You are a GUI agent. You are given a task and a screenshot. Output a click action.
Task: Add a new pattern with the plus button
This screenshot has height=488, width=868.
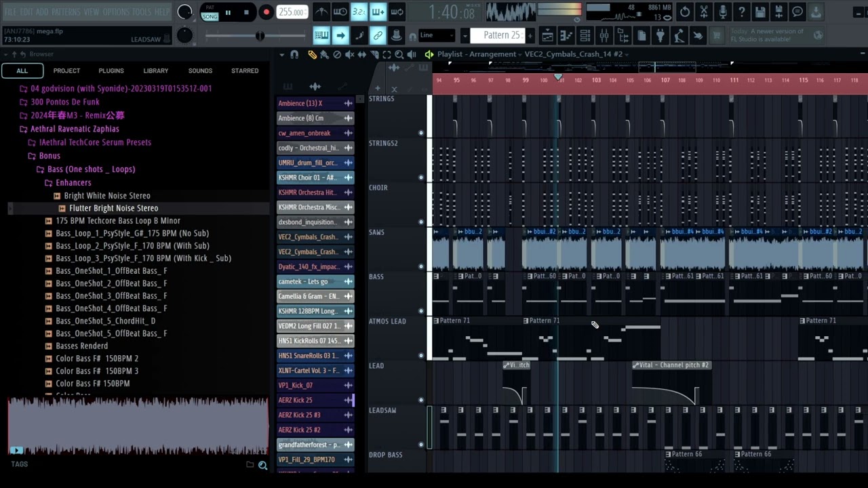(x=530, y=35)
